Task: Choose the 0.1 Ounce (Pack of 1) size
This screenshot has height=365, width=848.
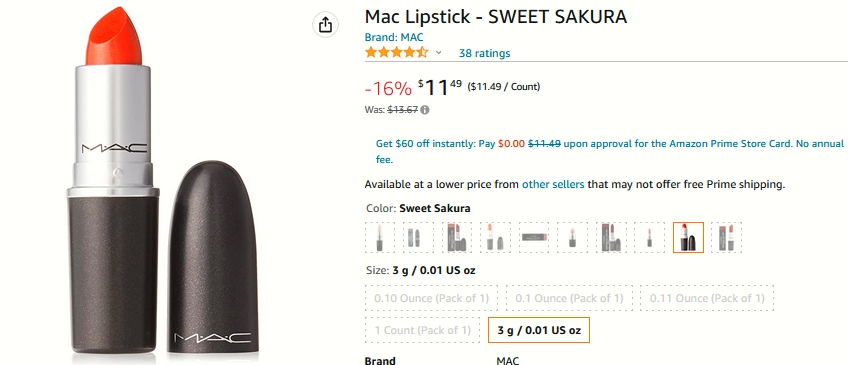Action: coord(569,298)
